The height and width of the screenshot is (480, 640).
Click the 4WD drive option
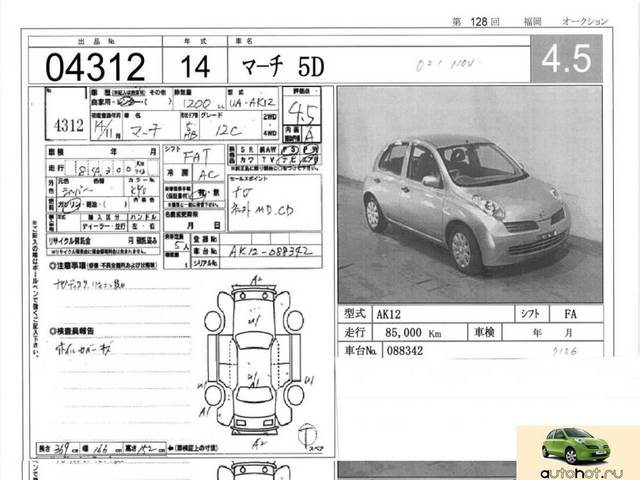(x=270, y=133)
